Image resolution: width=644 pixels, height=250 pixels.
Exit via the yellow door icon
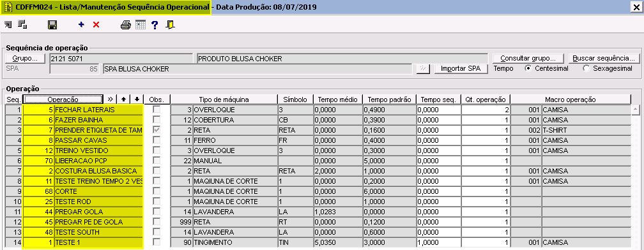[171, 25]
